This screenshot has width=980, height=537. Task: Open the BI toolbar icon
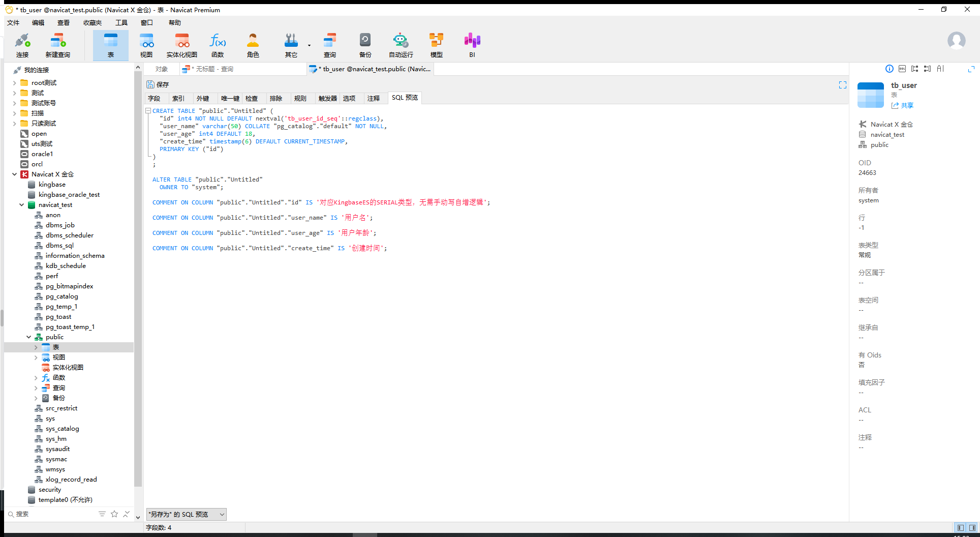(472, 45)
